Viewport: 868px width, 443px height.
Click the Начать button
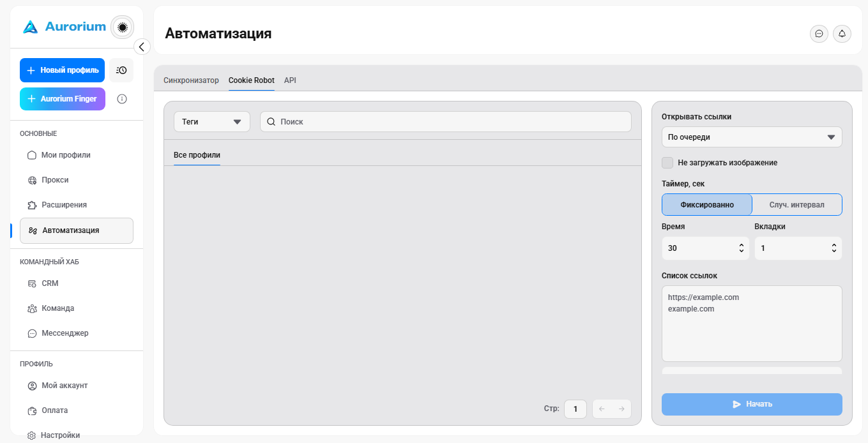752,404
